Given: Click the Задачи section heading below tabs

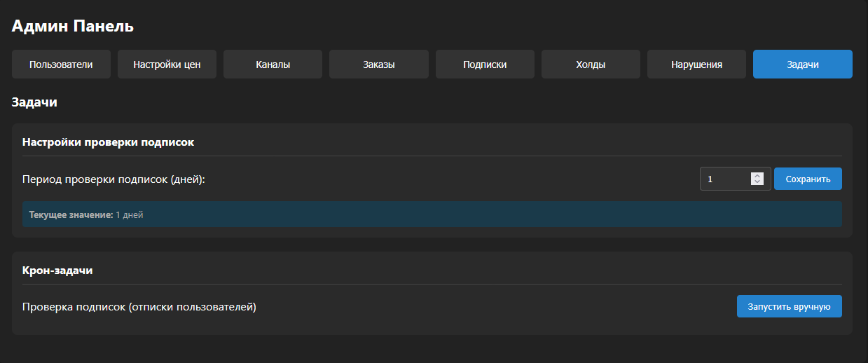Looking at the screenshot, I should (34, 102).
